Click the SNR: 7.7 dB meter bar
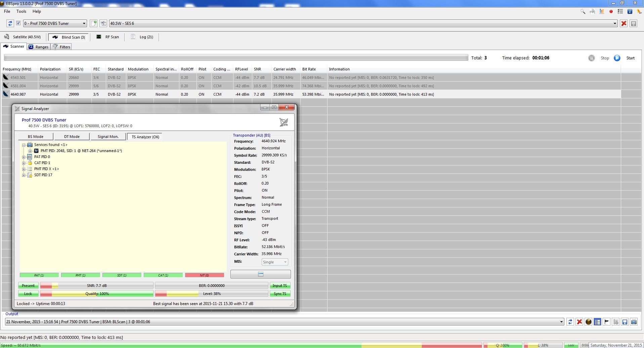The width and height of the screenshot is (644, 348). pos(97,286)
